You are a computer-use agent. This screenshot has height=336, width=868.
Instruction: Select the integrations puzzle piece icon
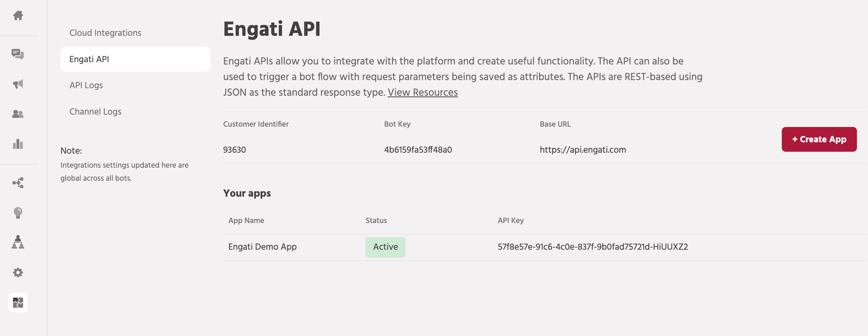18,302
